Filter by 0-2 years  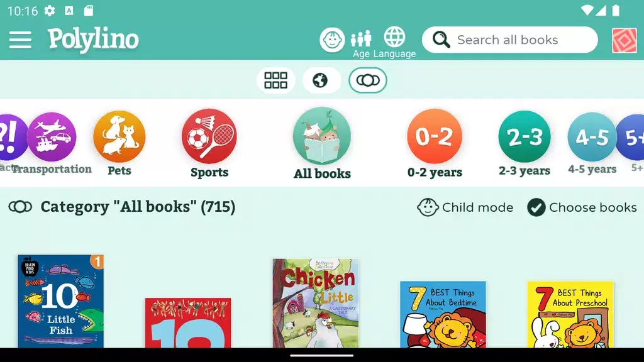click(435, 144)
